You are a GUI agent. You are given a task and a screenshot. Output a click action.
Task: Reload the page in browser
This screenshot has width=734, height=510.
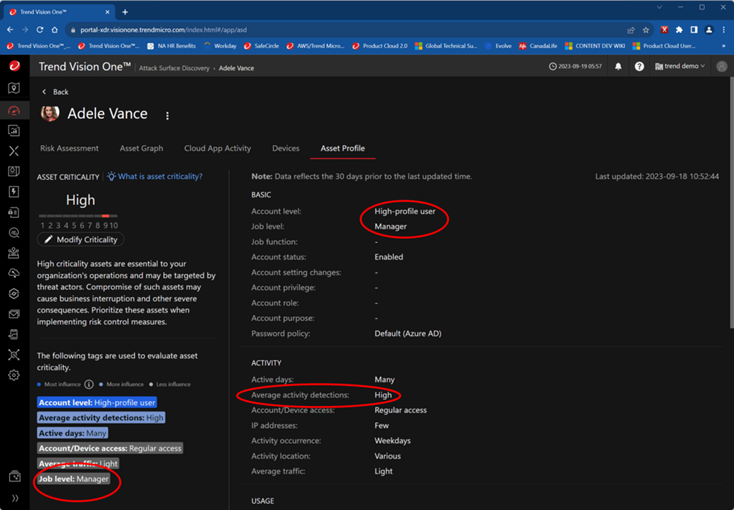tap(40, 30)
